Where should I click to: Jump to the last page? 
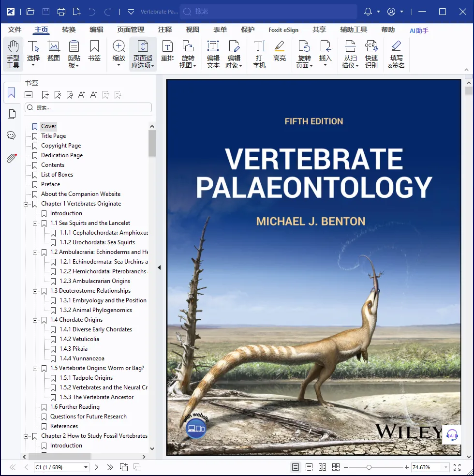[x=110, y=467]
